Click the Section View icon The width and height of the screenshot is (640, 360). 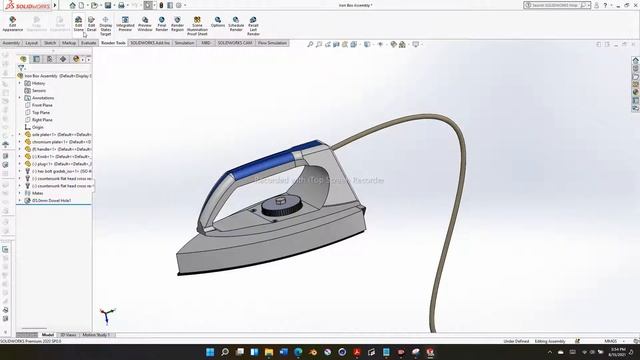[x=336, y=44]
